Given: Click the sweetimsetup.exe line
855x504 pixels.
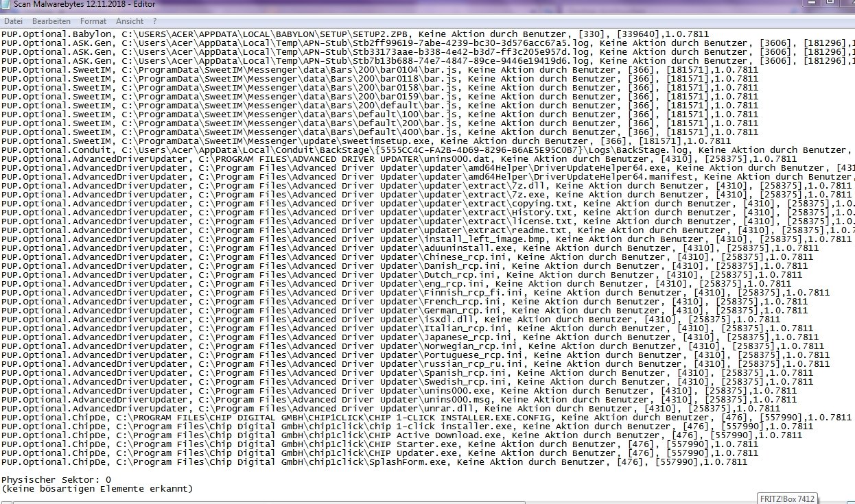Looking at the screenshot, I should (x=366, y=141).
